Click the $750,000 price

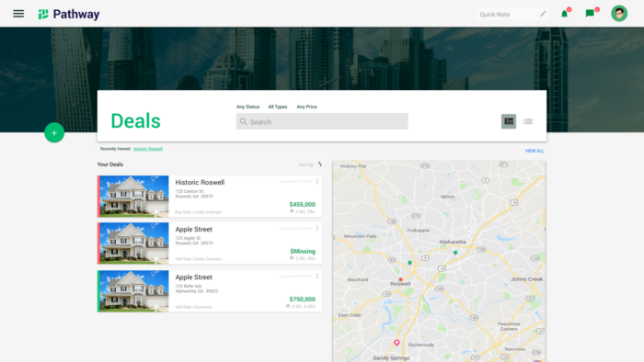coord(303,299)
